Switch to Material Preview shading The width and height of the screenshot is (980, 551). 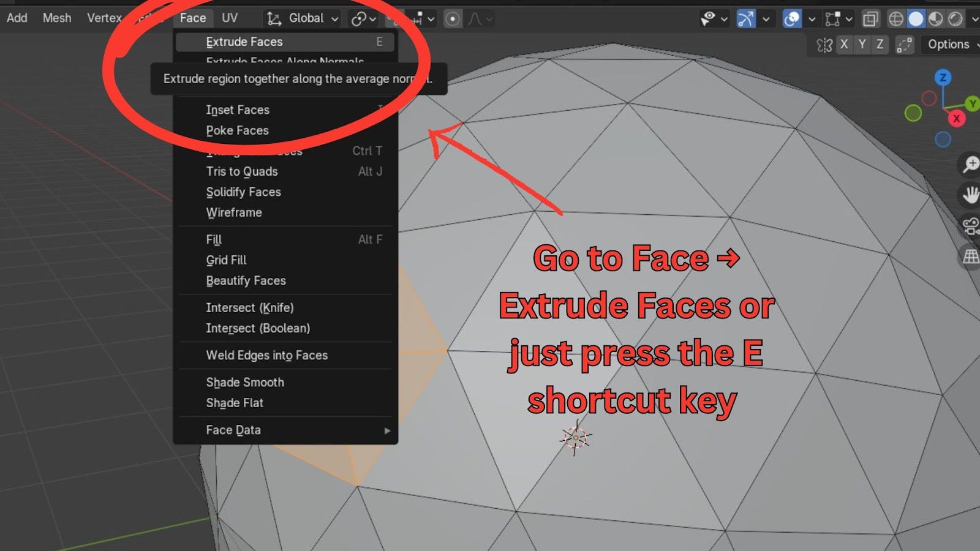tap(935, 19)
